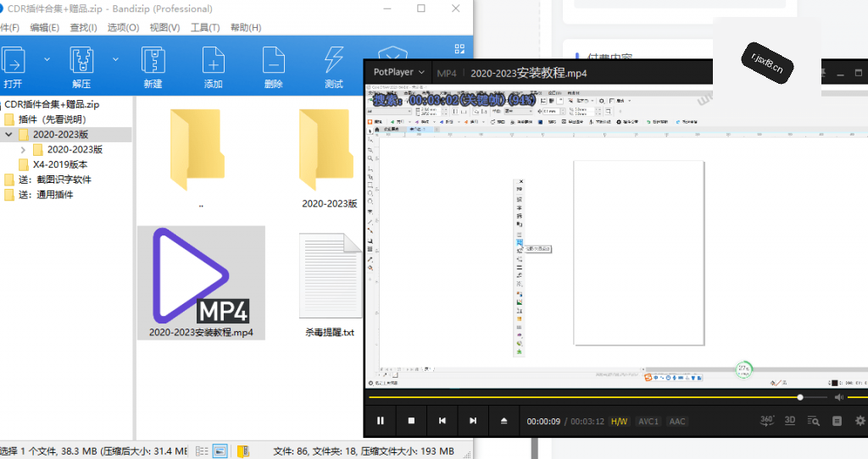Open dropdown arrow next to 解压 button

click(115, 59)
